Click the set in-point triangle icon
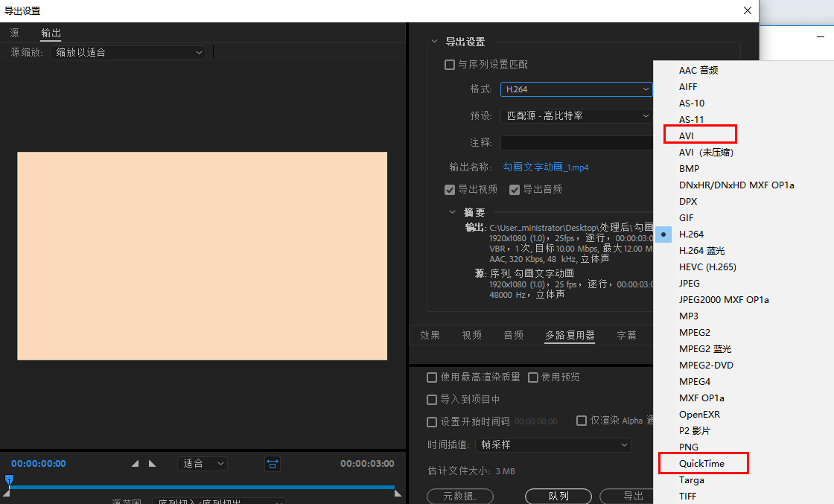Viewport: 834px width, 504px height. 135,464
